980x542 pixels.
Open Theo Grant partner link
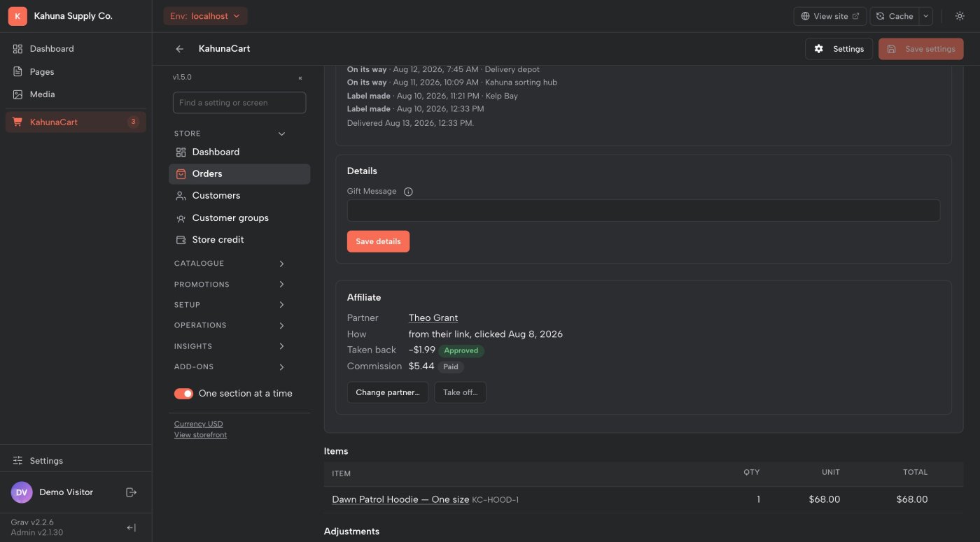433,318
